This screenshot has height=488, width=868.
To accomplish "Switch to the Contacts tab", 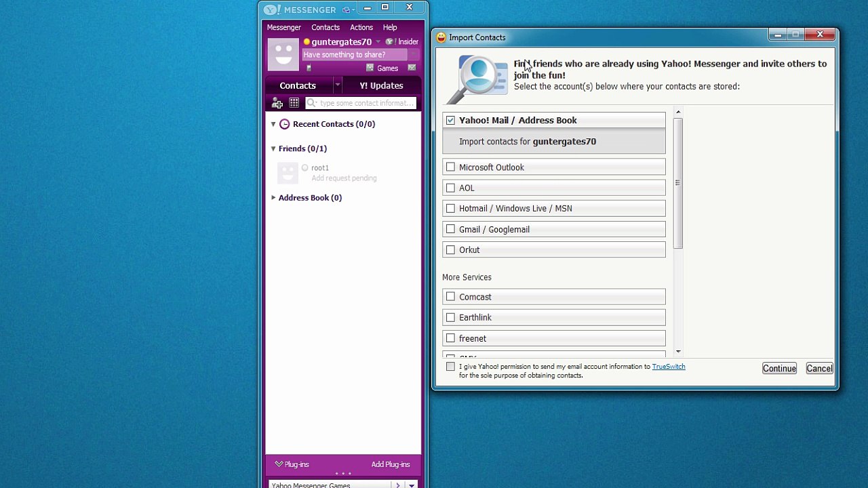I will tap(298, 85).
